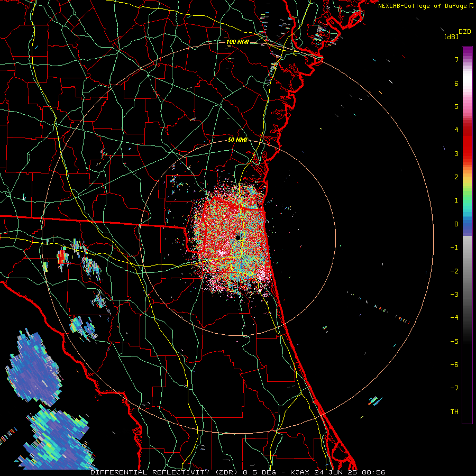Click the 0 value on the dB scale
Viewport: 476px width, 476px height.
tap(456, 224)
